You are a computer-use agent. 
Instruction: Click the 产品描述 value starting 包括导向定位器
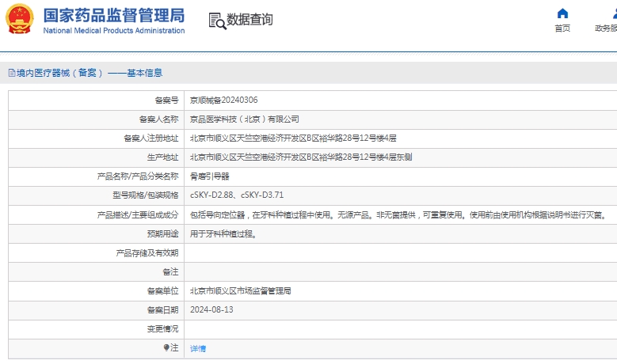point(399,215)
